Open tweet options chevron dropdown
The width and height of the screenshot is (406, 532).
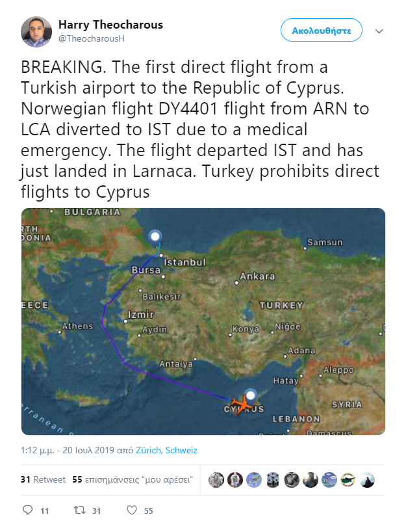click(x=379, y=31)
